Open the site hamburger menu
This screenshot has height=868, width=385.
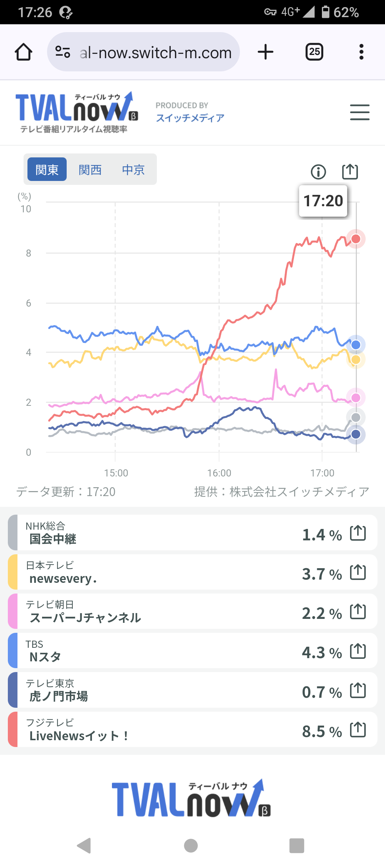pos(360,112)
